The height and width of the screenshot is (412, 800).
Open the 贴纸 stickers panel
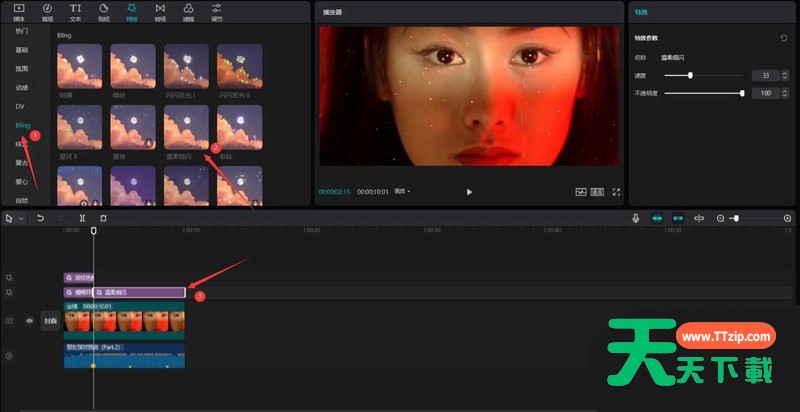[104, 11]
